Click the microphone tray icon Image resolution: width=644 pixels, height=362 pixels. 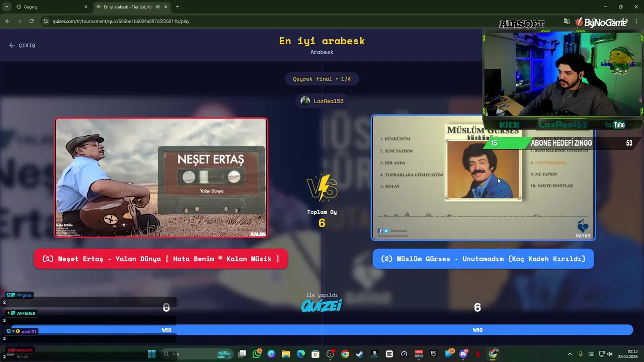pos(581,354)
